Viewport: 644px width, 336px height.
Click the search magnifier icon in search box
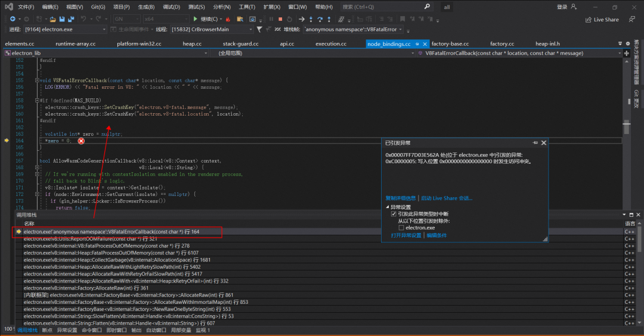click(427, 7)
